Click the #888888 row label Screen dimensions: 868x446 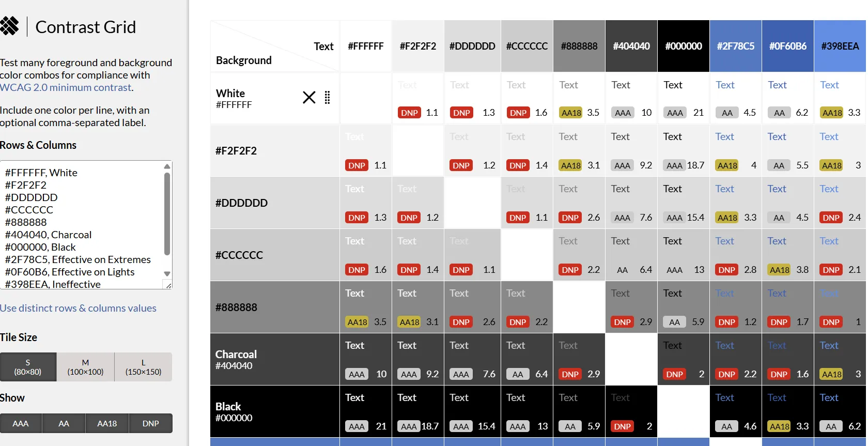pos(236,307)
